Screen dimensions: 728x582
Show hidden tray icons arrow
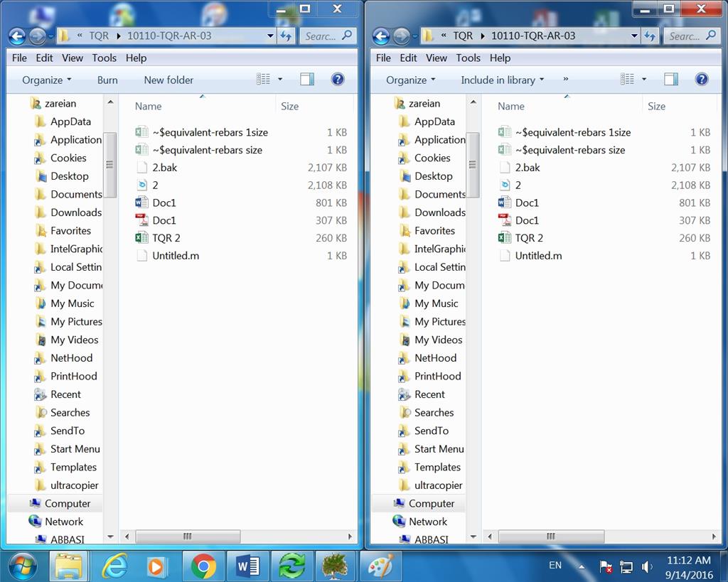pos(582,566)
